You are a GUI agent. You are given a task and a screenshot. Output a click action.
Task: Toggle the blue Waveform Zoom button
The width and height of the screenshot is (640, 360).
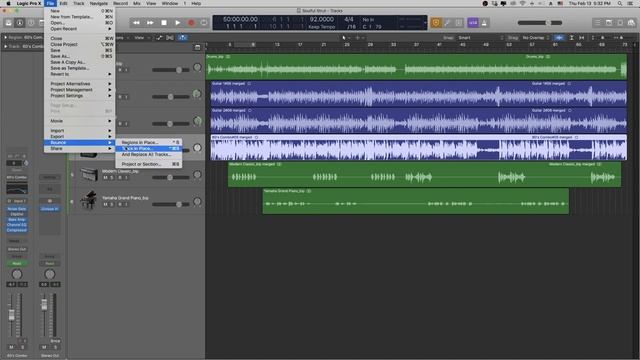[559, 38]
